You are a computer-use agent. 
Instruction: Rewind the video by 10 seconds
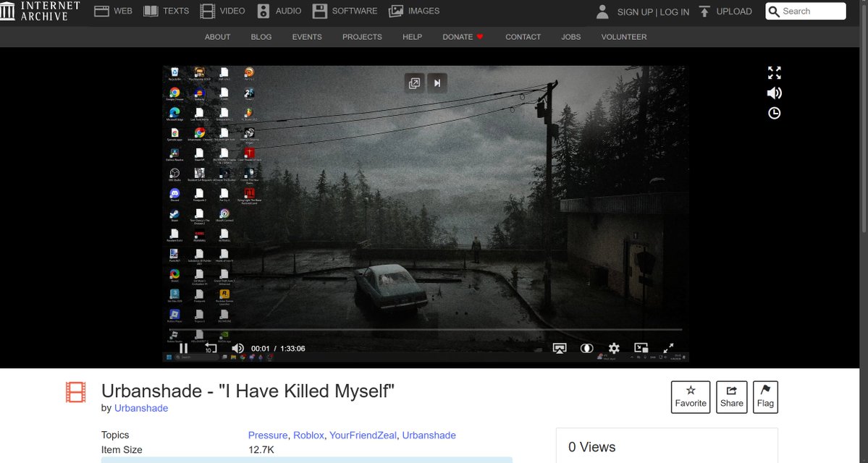tap(211, 348)
